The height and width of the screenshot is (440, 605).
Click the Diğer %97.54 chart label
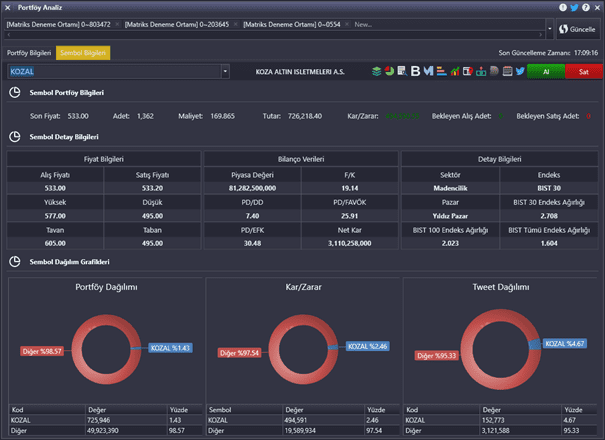(x=239, y=353)
